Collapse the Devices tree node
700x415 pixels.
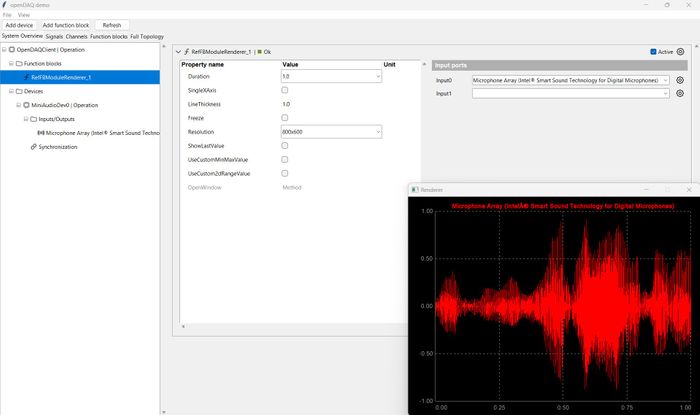click(x=5, y=91)
